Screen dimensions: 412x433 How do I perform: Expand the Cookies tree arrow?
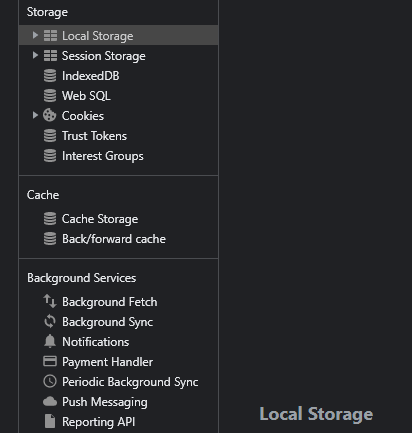tap(35, 115)
